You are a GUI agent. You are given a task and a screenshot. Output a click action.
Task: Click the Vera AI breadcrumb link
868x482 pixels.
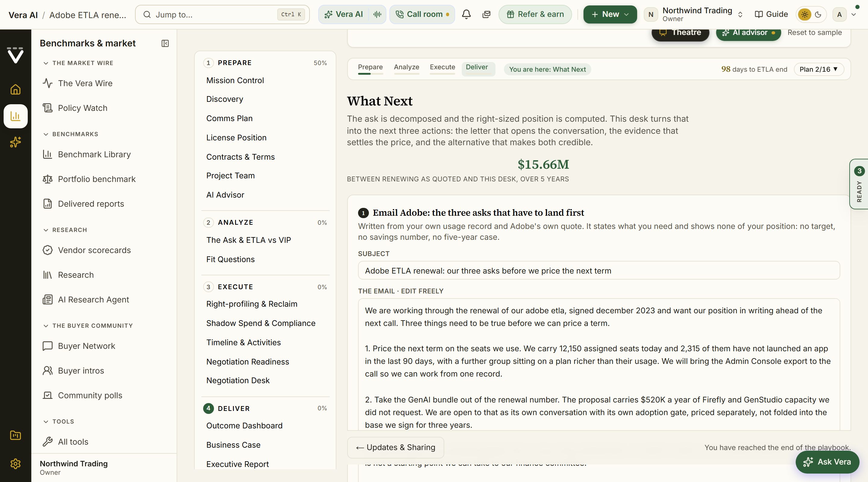click(23, 15)
